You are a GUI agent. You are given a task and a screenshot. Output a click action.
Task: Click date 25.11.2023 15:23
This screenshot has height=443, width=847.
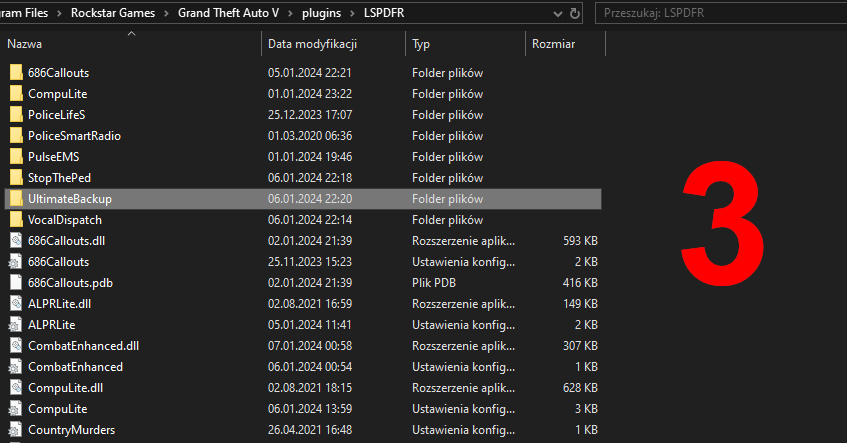(x=310, y=262)
